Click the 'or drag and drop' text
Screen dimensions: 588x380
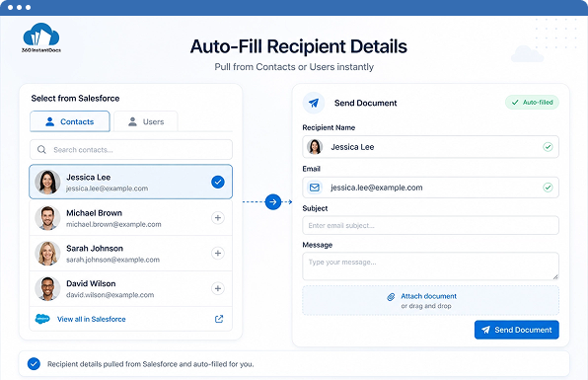(x=426, y=306)
